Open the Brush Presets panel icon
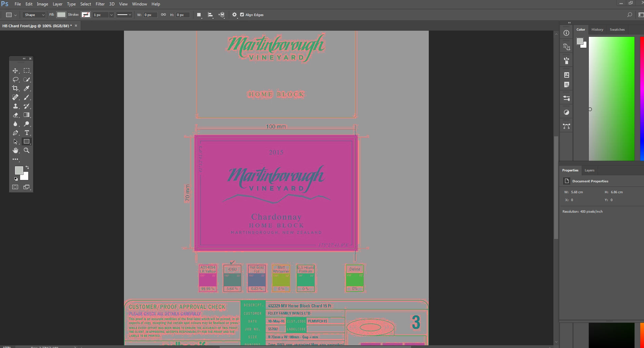The width and height of the screenshot is (644, 348). pos(566,61)
